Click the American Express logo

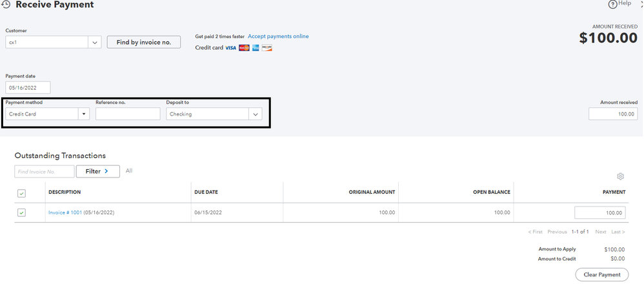[256, 48]
